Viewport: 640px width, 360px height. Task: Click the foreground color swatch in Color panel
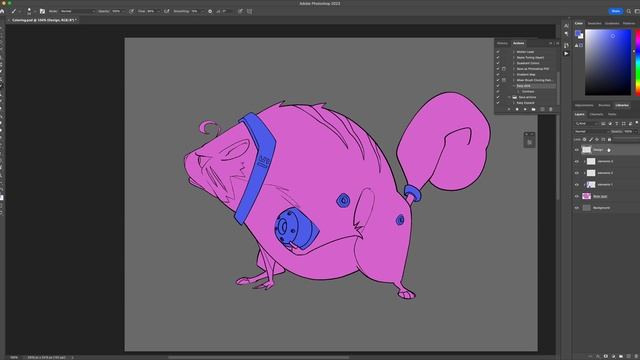point(578,33)
